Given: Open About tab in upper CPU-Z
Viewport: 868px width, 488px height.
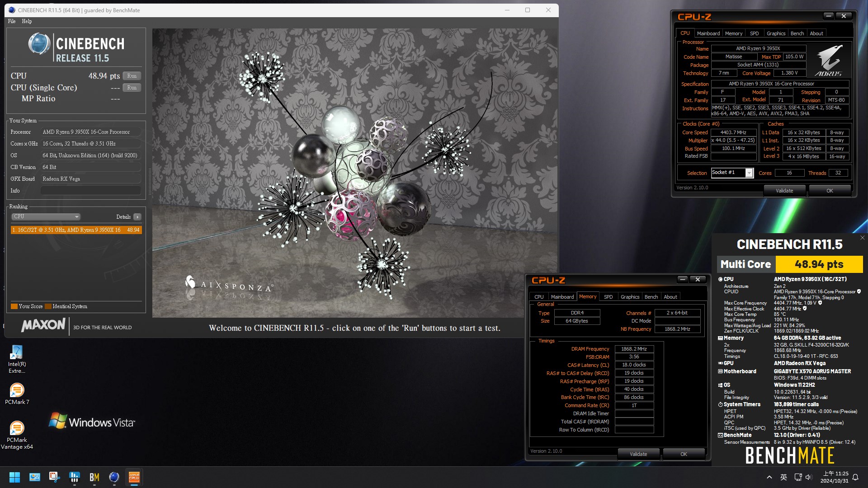Looking at the screenshot, I should click(816, 33).
